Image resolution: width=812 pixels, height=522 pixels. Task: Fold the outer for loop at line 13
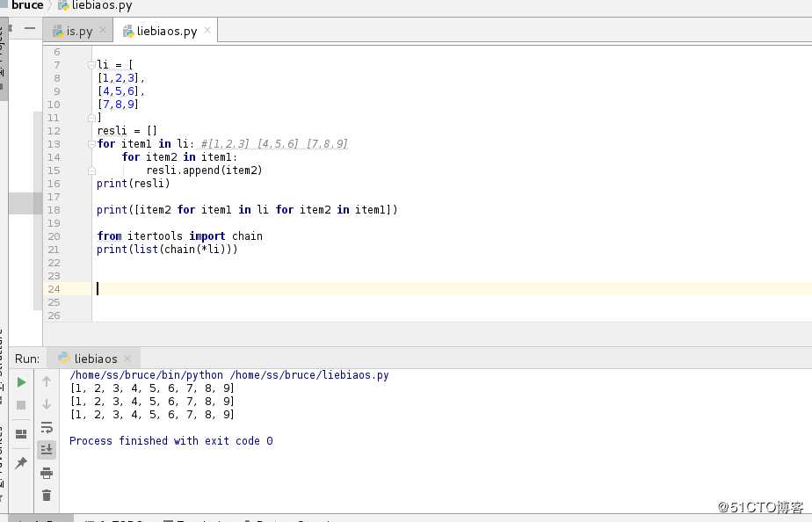[91, 144]
